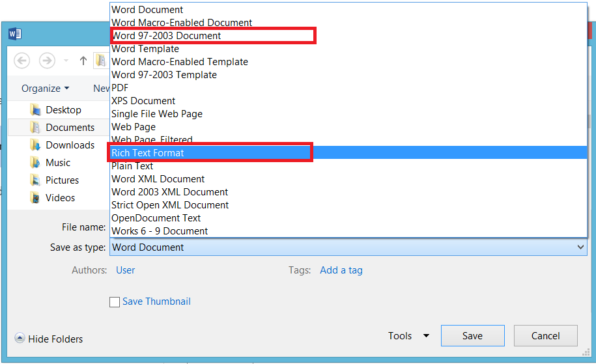Select Music in the navigation pane
Screen dimensions: 596x364
tap(58, 162)
